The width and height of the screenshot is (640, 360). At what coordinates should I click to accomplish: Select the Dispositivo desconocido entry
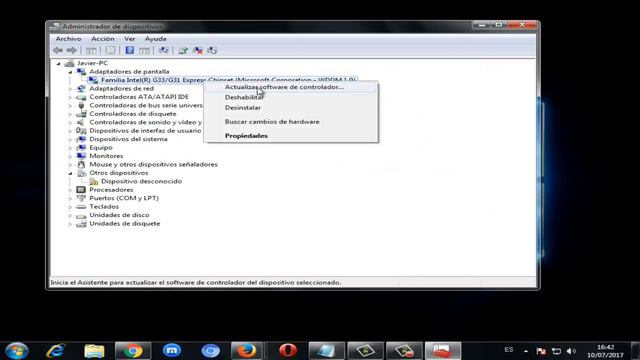141,181
